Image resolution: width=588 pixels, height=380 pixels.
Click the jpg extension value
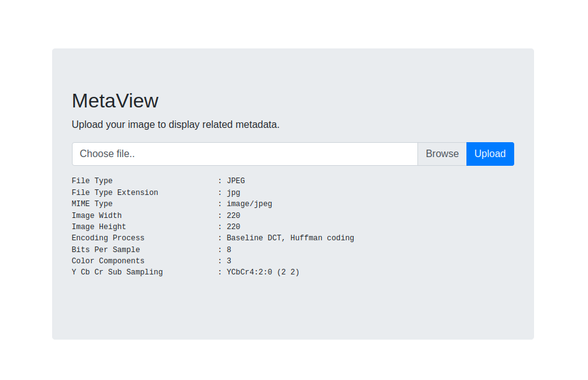point(233,192)
